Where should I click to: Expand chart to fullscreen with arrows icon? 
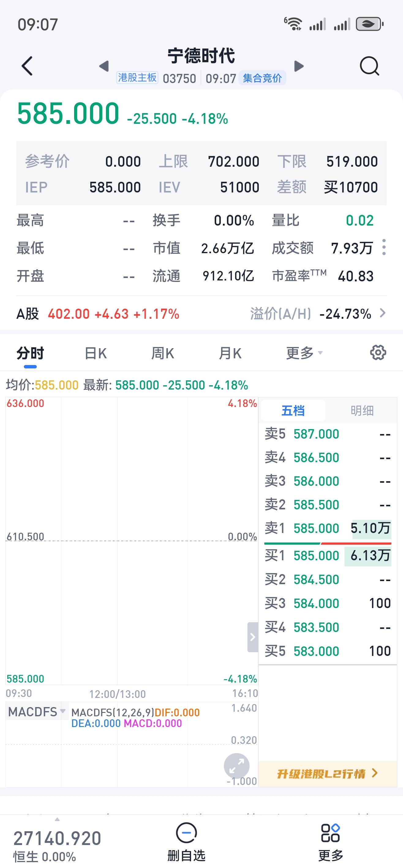(x=236, y=766)
